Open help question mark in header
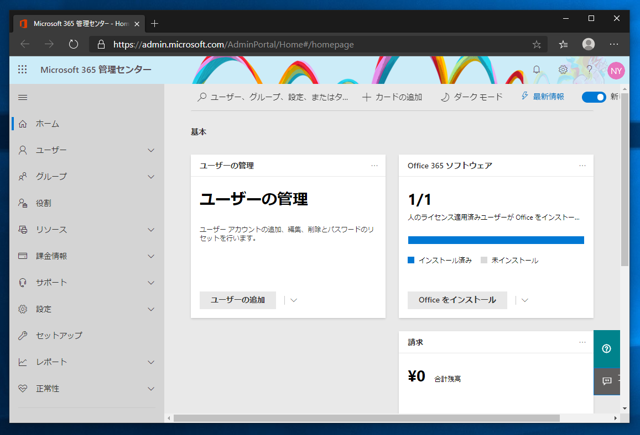The height and width of the screenshot is (435, 640). (589, 70)
